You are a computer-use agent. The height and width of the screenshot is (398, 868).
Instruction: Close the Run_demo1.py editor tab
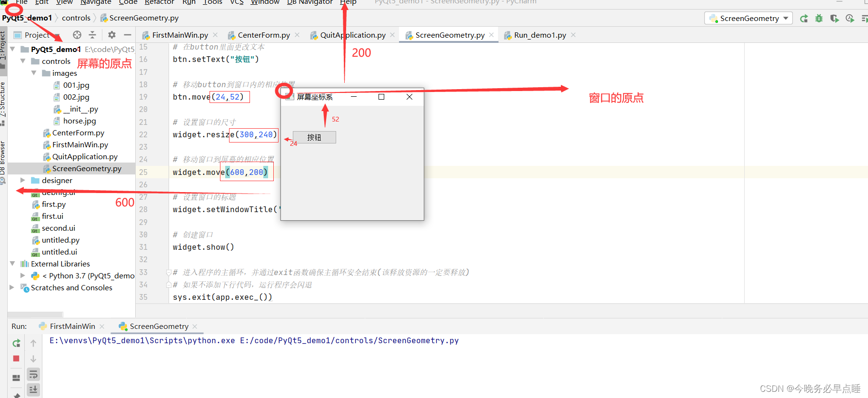[x=573, y=35]
